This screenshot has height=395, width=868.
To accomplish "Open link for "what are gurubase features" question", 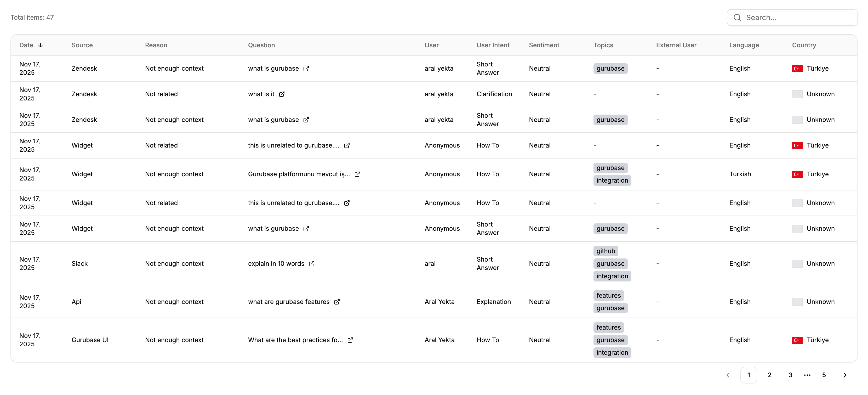I will point(337,302).
